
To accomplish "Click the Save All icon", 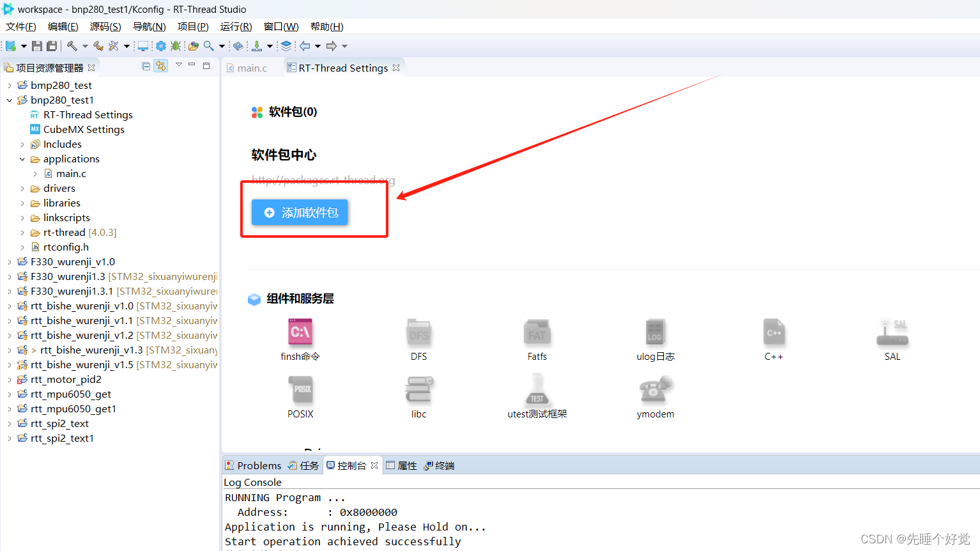I will 52,46.
